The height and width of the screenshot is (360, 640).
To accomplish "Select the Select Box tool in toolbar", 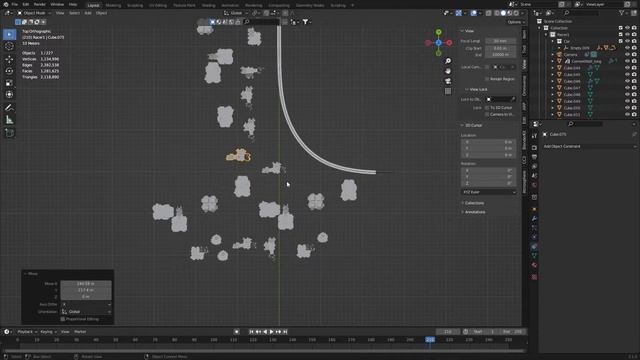I will (9, 35).
